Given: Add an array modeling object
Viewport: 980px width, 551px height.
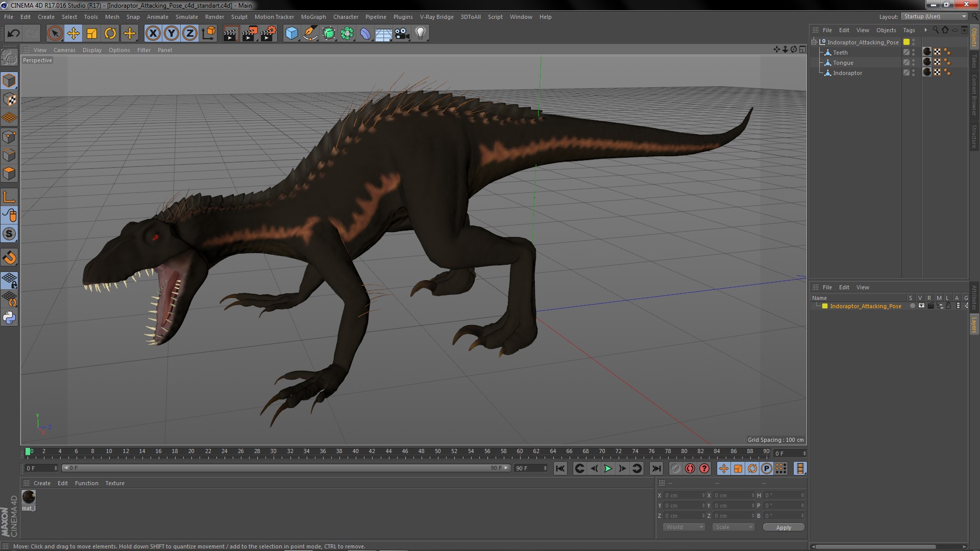Looking at the screenshot, I should 347,34.
